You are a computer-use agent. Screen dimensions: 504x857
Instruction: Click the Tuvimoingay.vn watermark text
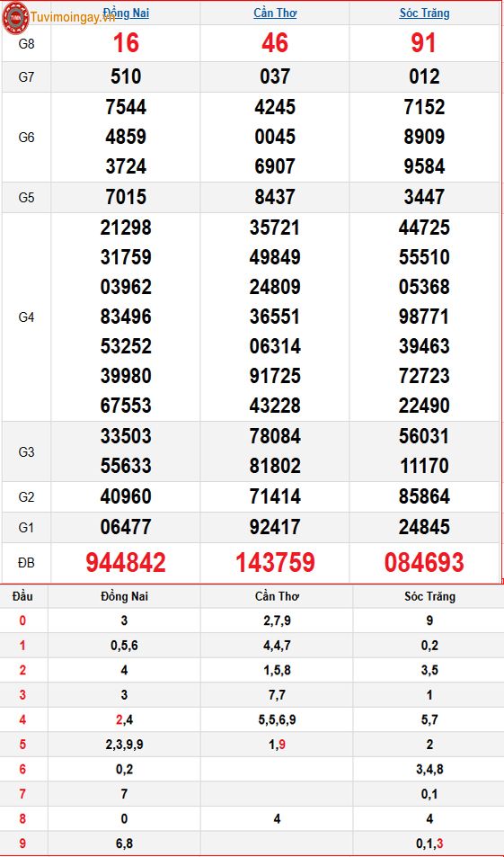[x=73, y=17]
